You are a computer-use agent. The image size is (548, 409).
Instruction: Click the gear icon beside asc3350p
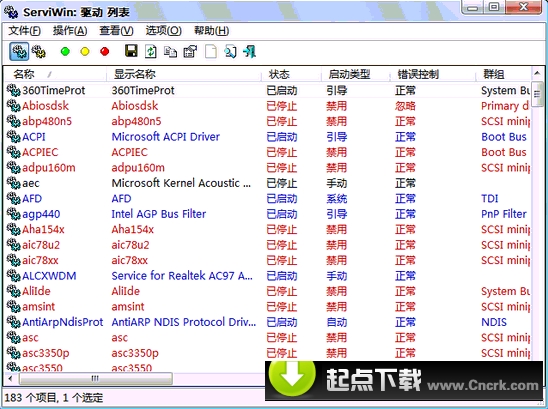tap(13, 353)
